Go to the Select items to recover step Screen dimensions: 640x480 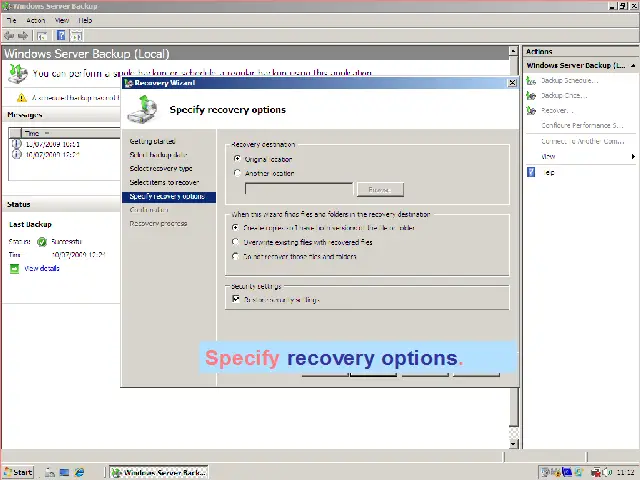click(x=164, y=182)
